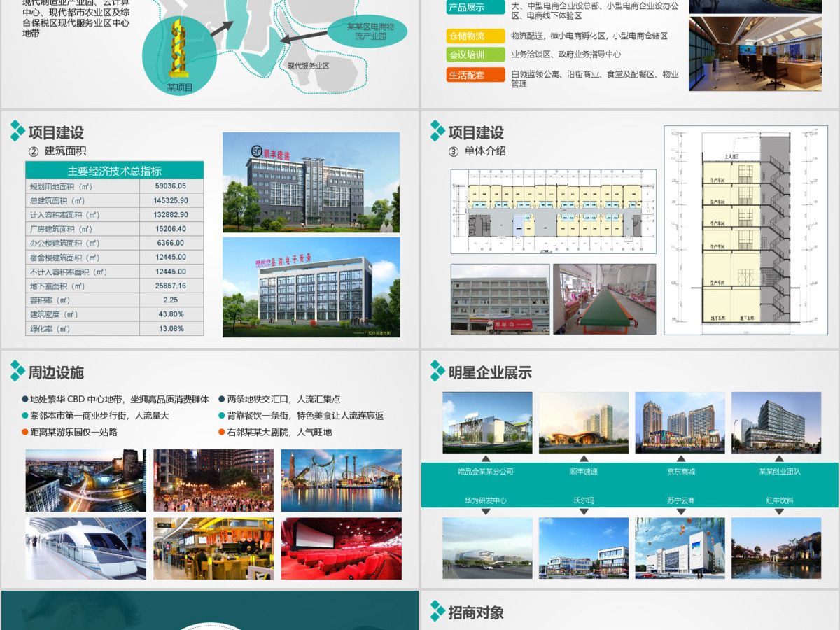
Task: Select the green 会议培训 label
Action: point(475,54)
